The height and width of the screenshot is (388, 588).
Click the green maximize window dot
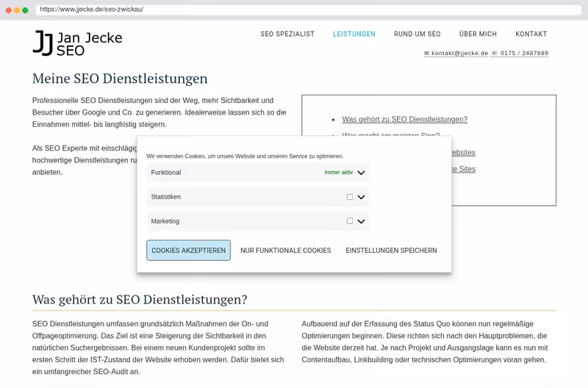click(25, 10)
